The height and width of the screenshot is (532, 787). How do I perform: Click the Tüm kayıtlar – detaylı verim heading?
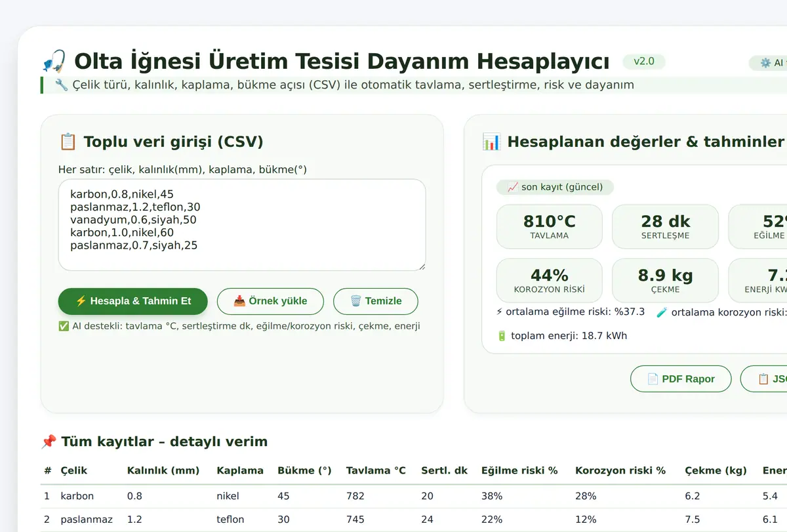point(164,441)
